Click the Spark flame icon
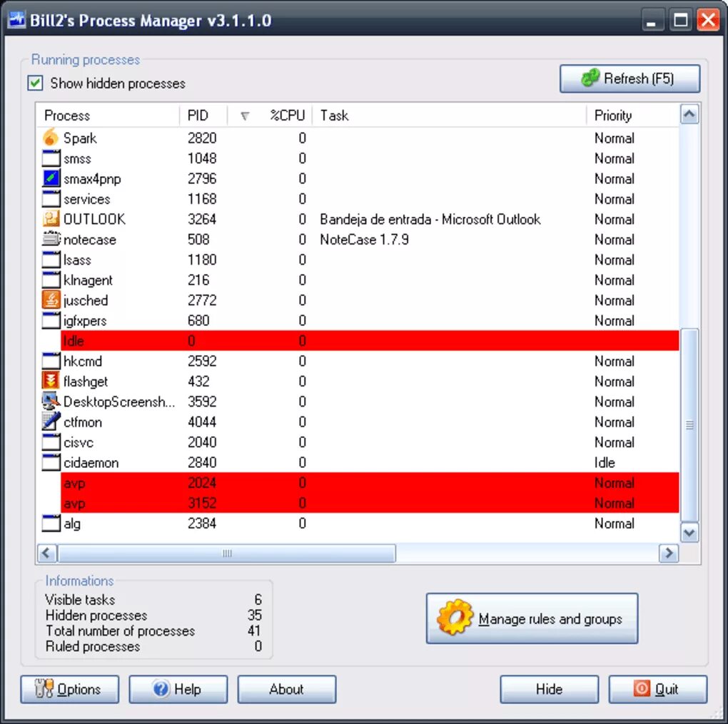The width and height of the screenshot is (728, 724). [51, 138]
